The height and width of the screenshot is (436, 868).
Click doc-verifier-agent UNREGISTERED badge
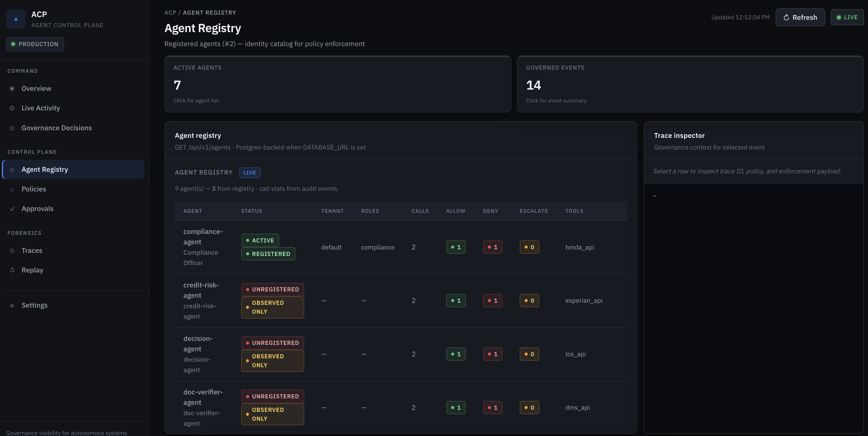pyautogui.click(x=272, y=397)
